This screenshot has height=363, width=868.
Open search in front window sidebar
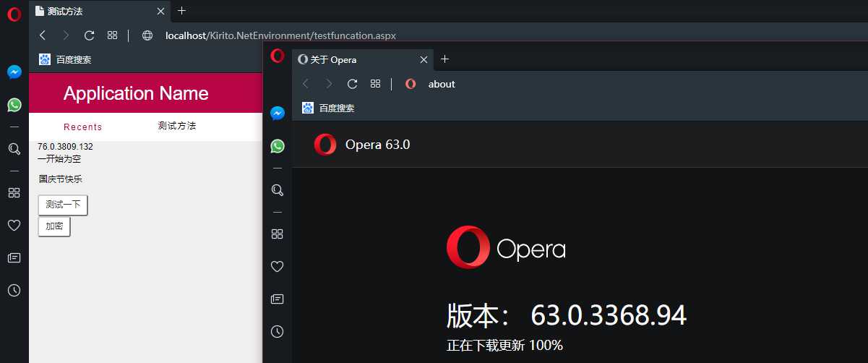277,190
